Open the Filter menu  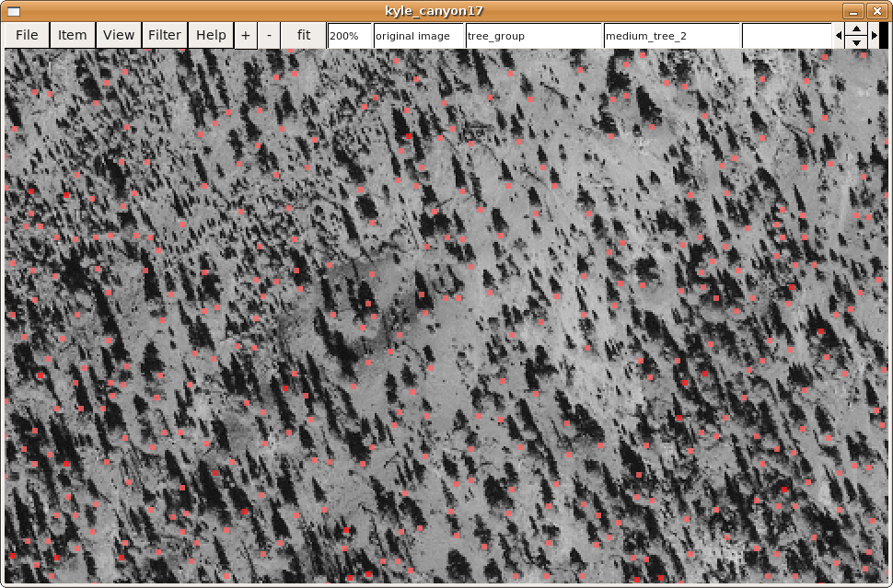(165, 35)
